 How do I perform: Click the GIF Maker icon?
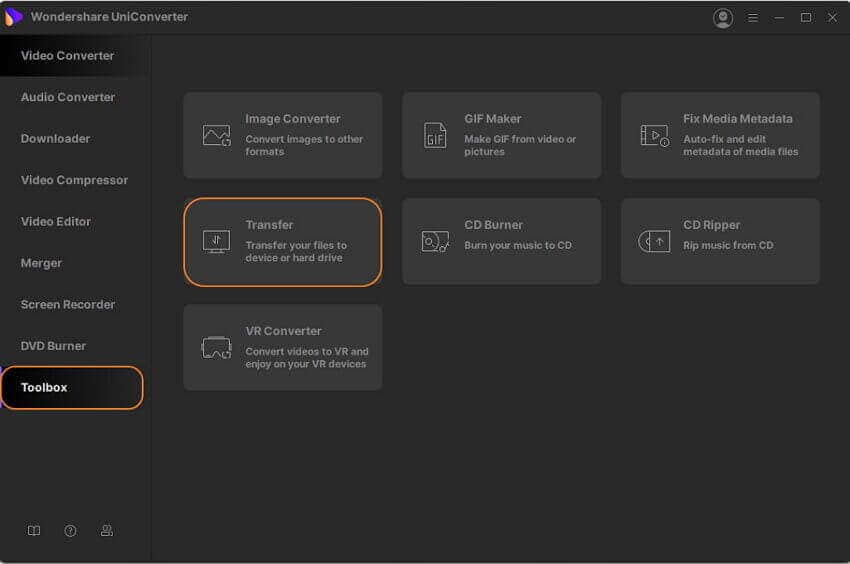point(435,135)
